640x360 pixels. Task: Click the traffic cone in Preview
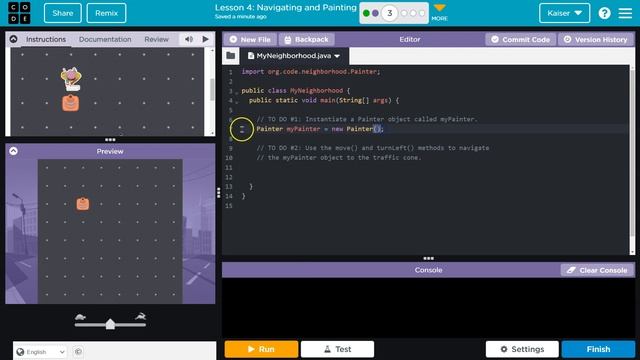tap(82, 204)
